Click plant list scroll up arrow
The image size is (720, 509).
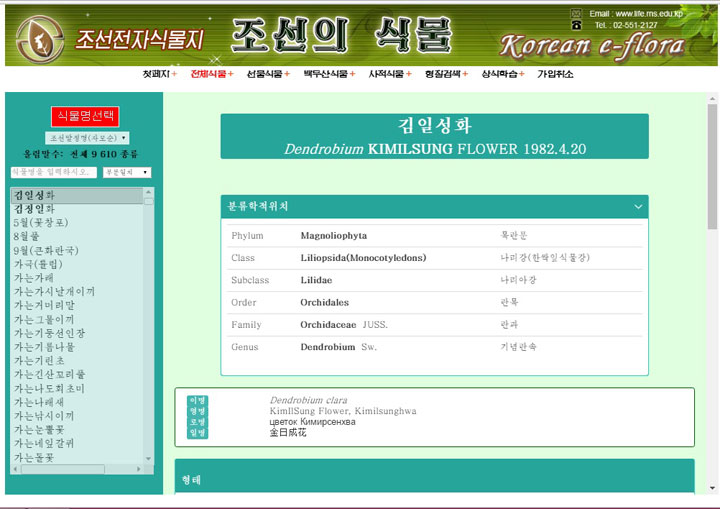pyautogui.click(x=148, y=192)
